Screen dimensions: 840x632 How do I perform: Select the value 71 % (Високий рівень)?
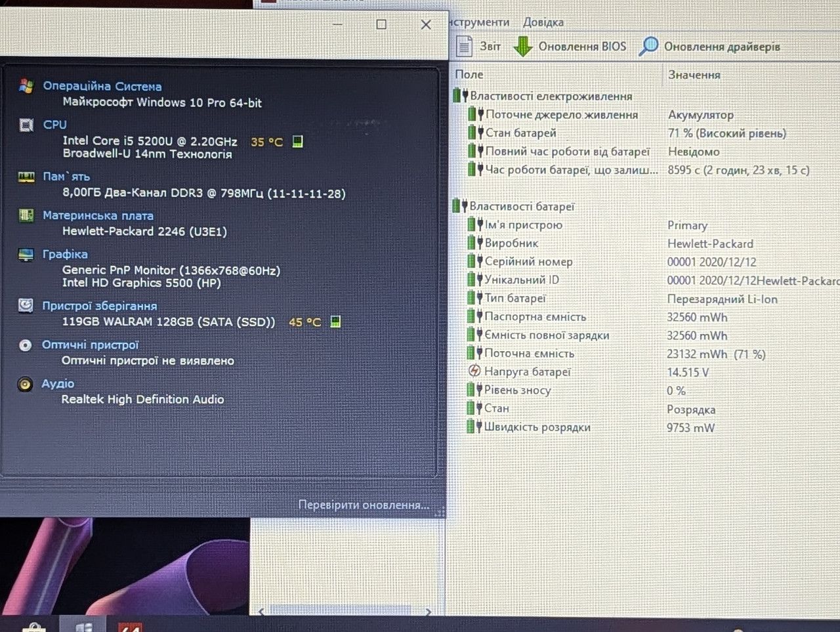(727, 133)
